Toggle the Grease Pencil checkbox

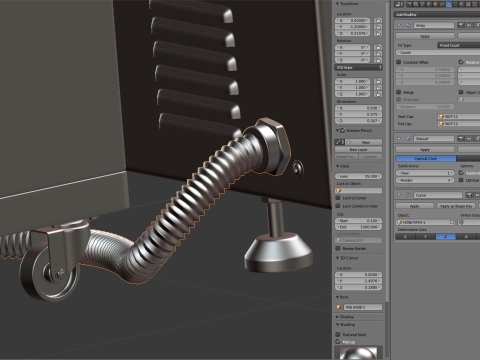pyautogui.click(x=343, y=130)
